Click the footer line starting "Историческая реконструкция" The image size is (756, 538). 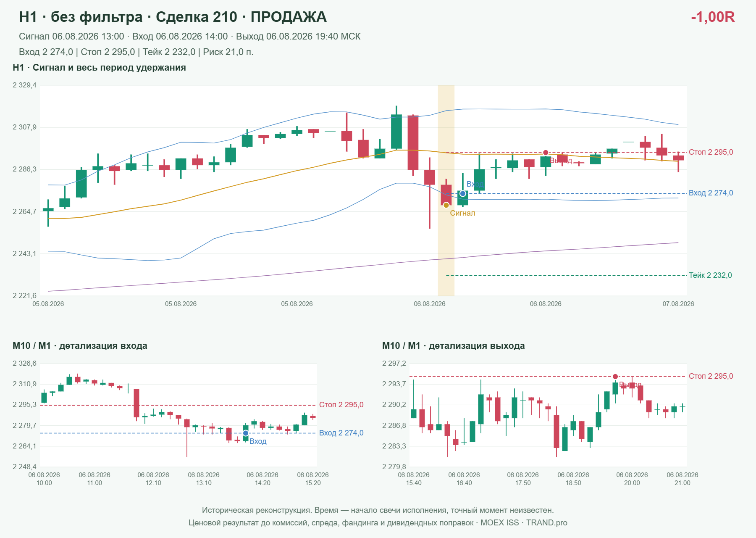pyautogui.click(x=378, y=510)
